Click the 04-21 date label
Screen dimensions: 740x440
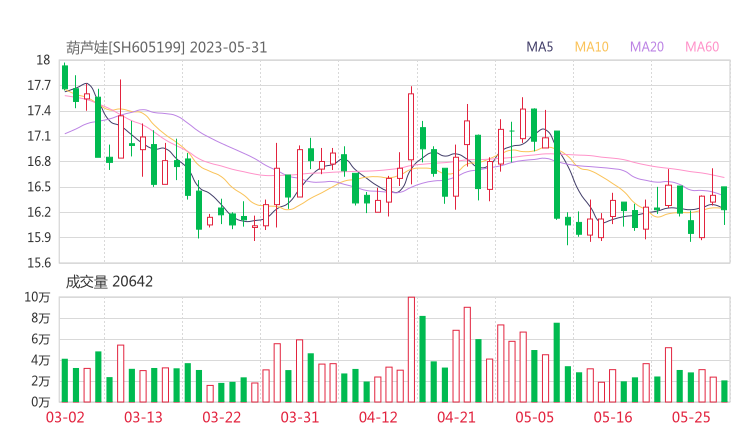point(456,417)
